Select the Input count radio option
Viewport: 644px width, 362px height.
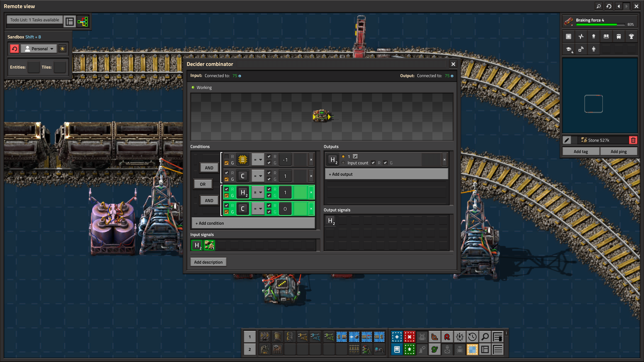[x=343, y=163]
